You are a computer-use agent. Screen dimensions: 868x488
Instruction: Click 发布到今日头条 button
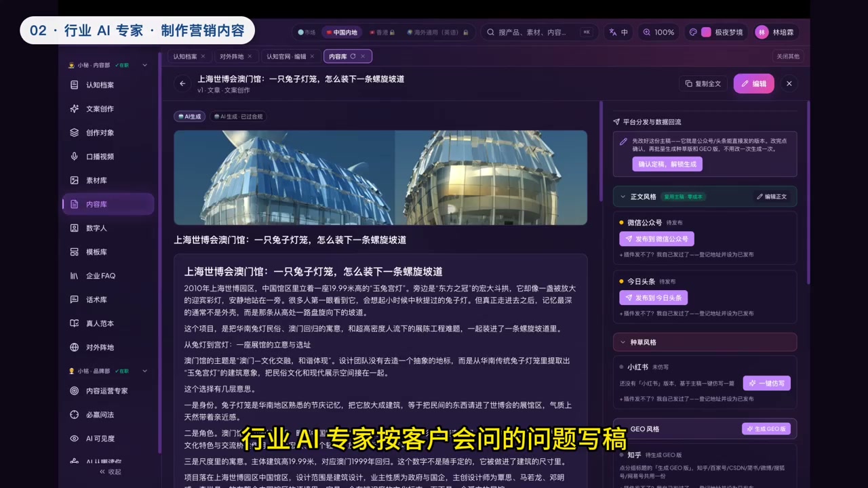coord(653,298)
